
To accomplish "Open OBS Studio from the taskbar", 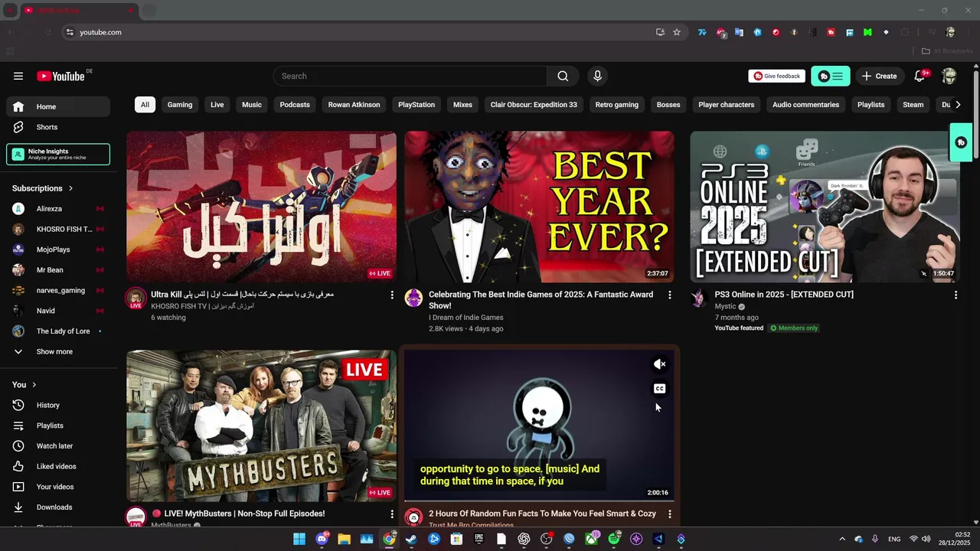I will [546, 539].
